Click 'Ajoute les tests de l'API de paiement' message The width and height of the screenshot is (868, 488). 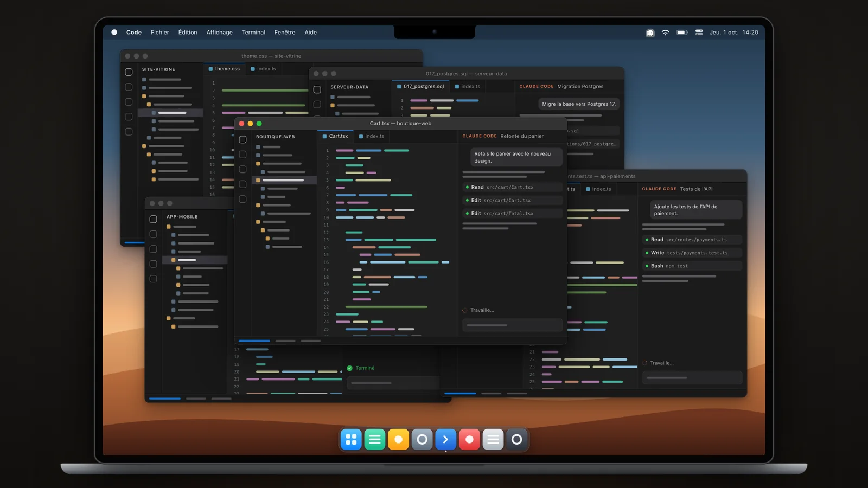(696, 210)
